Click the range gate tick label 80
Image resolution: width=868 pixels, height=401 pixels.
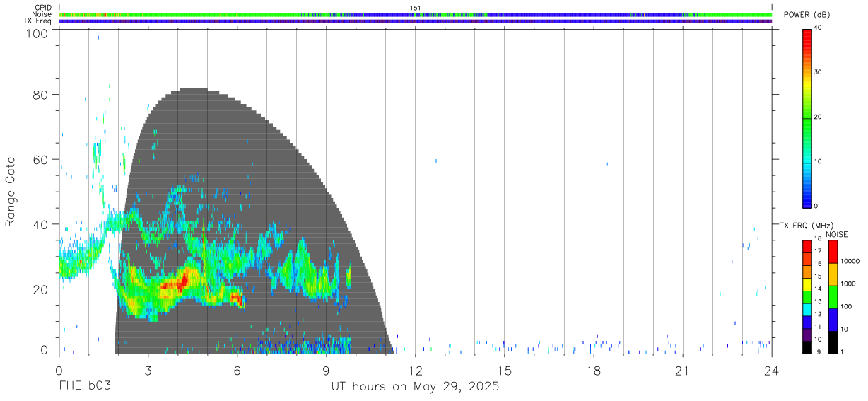point(41,95)
